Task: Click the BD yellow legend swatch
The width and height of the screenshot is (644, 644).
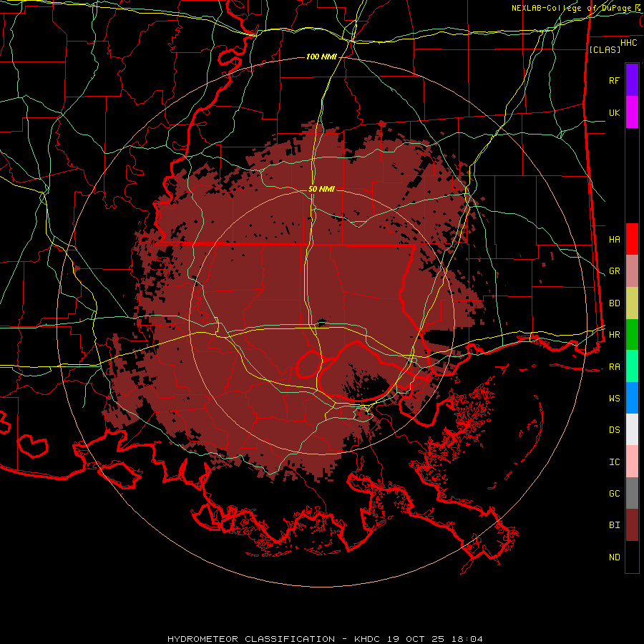Action: (632, 303)
